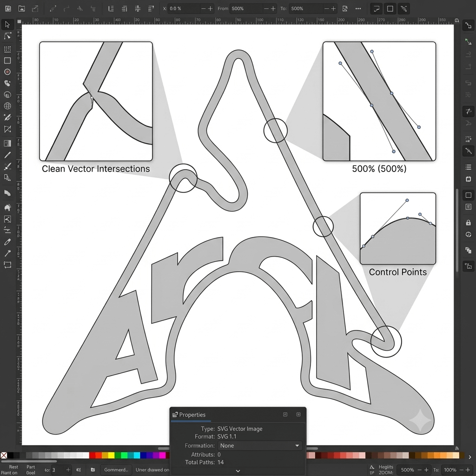Viewport: 476px width, 476px height.
Task: Pick the yellow palette swatch
Action: pyautogui.click(x=111, y=455)
